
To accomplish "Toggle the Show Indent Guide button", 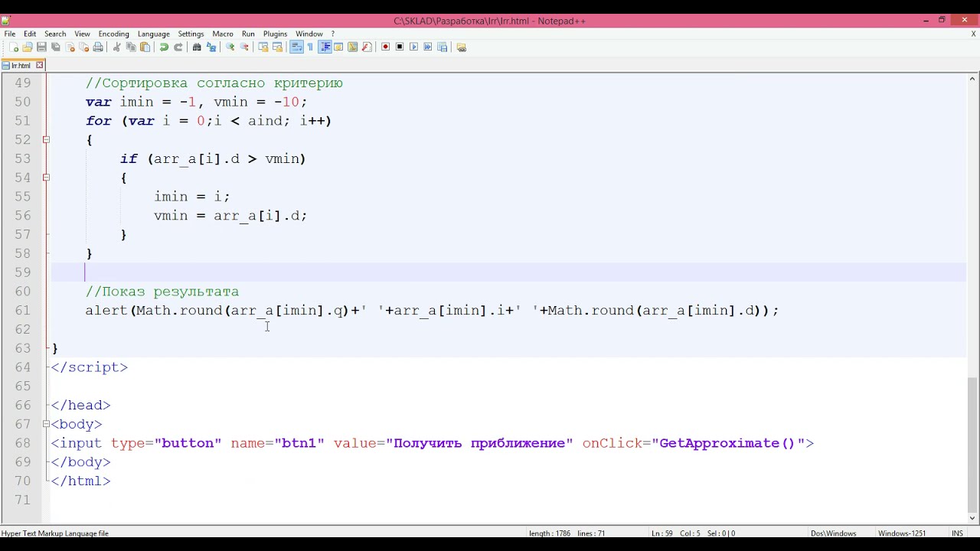I will (325, 47).
